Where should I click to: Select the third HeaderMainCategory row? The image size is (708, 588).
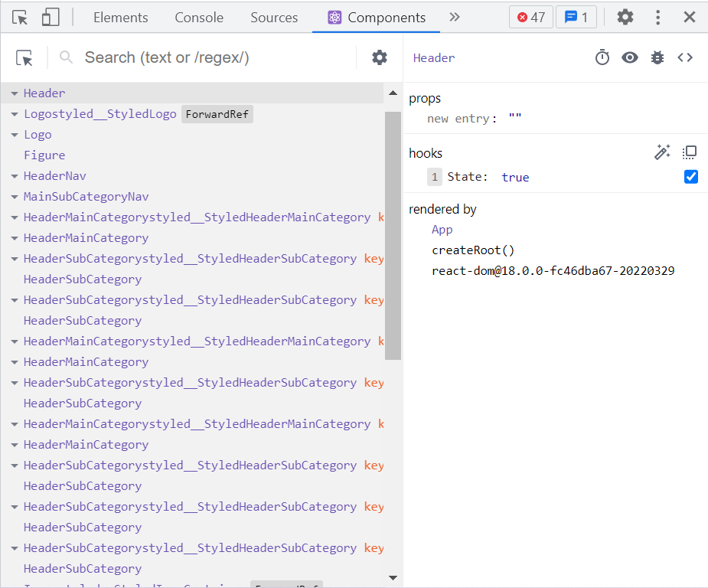click(192, 445)
